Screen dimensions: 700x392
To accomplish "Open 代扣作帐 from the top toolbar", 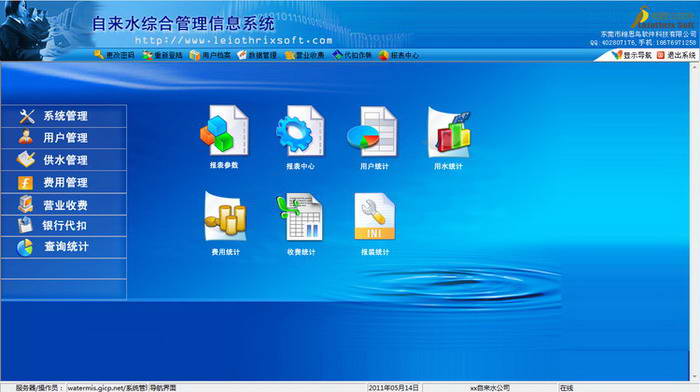I will [x=352, y=55].
